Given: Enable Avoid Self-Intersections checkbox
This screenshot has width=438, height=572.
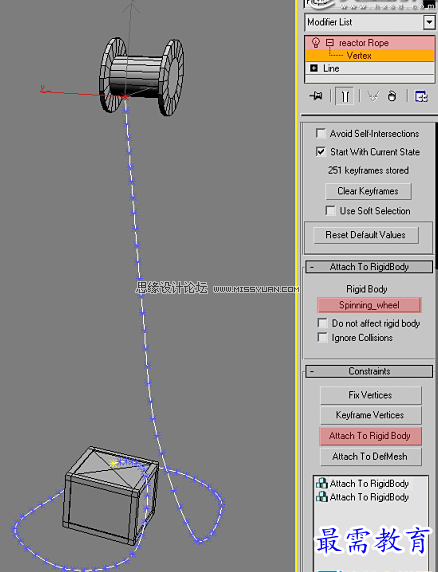Looking at the screenshot, I should pyautogui.click(x=321, y=134).
